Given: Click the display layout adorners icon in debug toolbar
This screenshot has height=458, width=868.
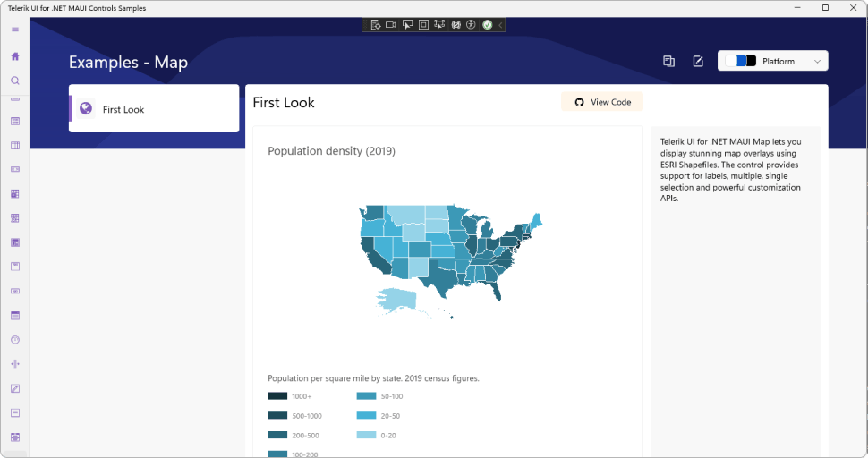Looking at the screenshot, I should pyautogui.click(x=423, y=25).
